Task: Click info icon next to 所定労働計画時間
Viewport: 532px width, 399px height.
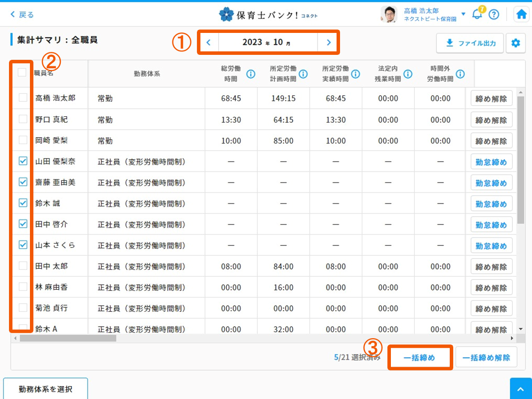Action: point(303,74)
